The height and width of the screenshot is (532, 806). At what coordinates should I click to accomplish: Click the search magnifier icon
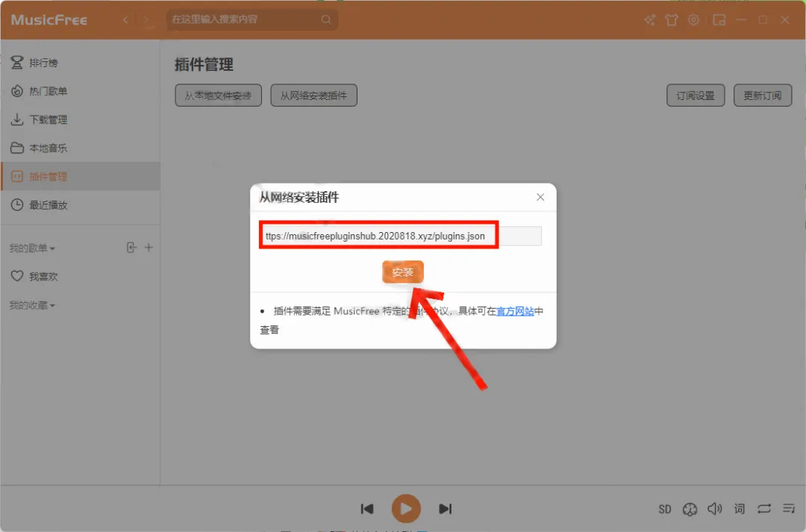click(326, 19)
